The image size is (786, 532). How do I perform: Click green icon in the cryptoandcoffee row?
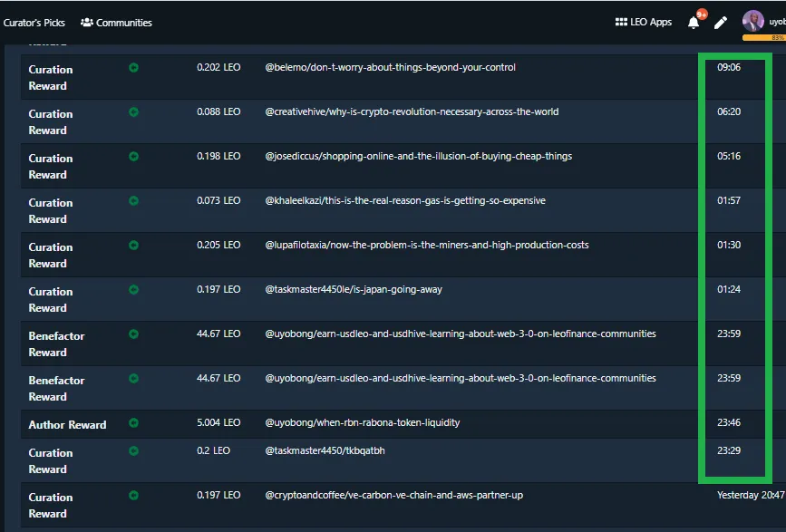pos(133,496)
